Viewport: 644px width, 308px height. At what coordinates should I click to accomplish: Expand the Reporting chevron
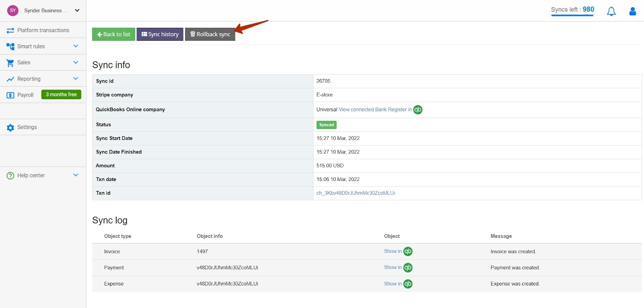click(x=76, y=78)
